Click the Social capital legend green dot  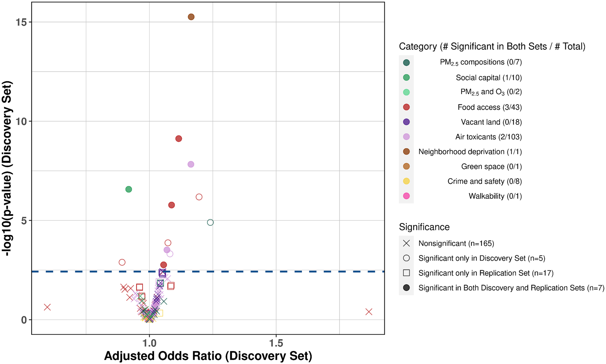coord(406,78)
